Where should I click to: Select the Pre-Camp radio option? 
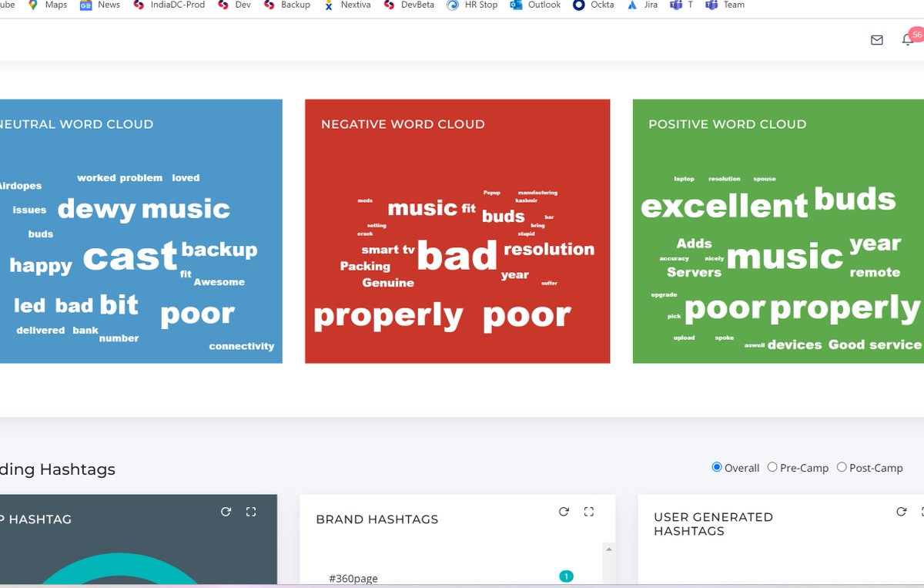(x=772, y=467)
